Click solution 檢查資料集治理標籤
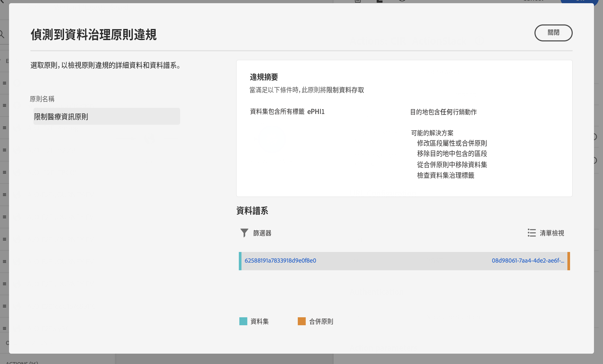The width and height of the screenshot is (603, 364). [x=445, y=175]
